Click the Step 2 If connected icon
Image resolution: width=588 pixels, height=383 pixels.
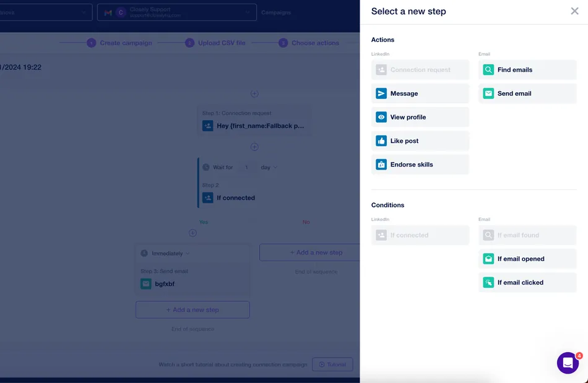tap(207, 197)
